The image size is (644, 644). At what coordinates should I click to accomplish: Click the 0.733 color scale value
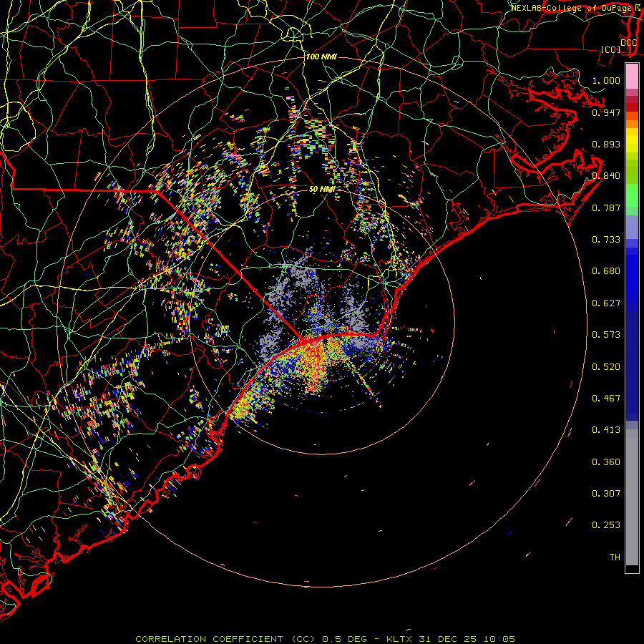tap(606, 239)
